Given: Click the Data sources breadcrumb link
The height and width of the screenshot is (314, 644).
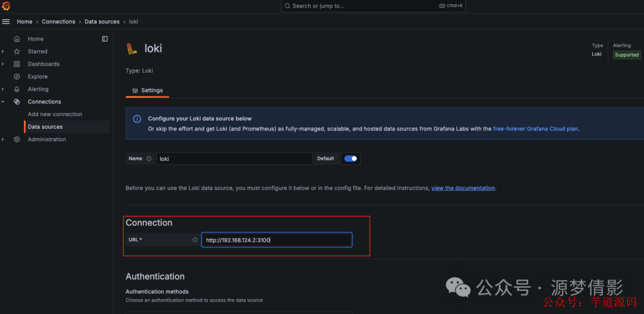Looking at the screenshot, I should tap(102, 22).
